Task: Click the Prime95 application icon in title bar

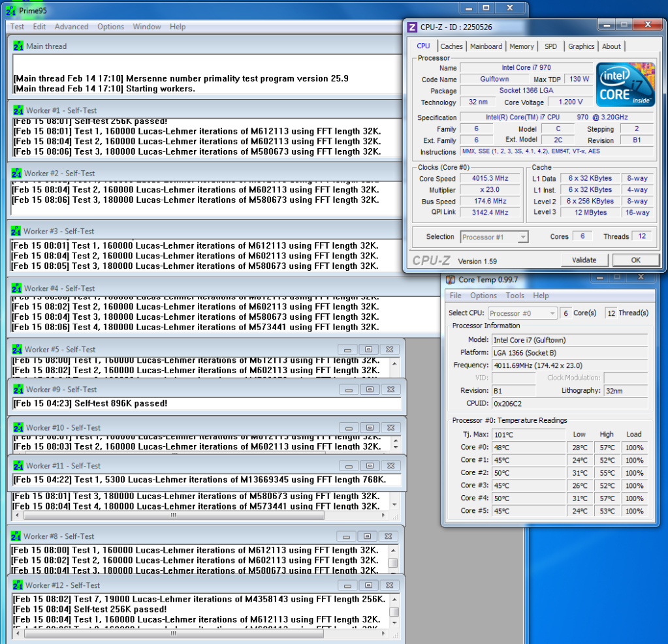Action: click(x=10, y=10)
